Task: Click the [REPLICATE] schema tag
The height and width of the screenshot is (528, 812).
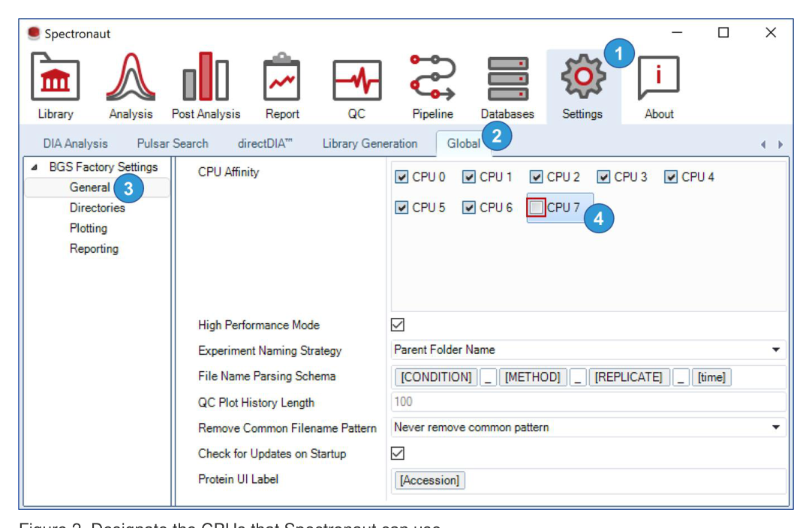Action: tap(629, 376)
